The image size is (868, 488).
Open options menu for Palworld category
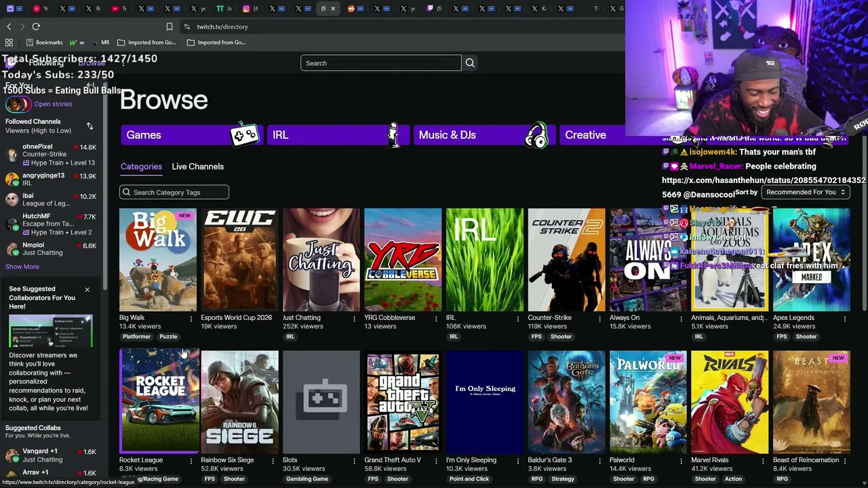point(682,461)
